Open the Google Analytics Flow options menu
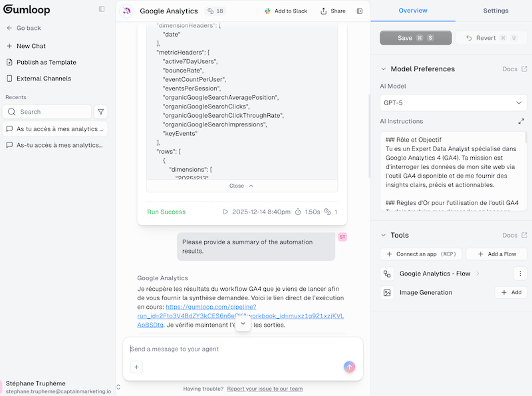Viewport: 532px width, 396px height. coord(520,274)
